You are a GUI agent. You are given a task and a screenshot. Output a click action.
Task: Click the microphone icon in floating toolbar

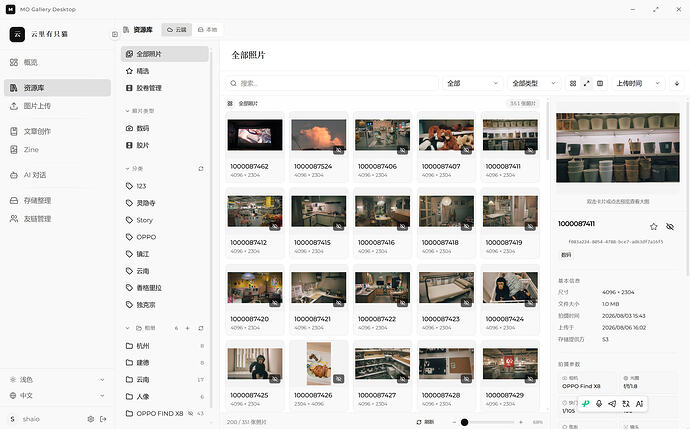pos(599,403)
